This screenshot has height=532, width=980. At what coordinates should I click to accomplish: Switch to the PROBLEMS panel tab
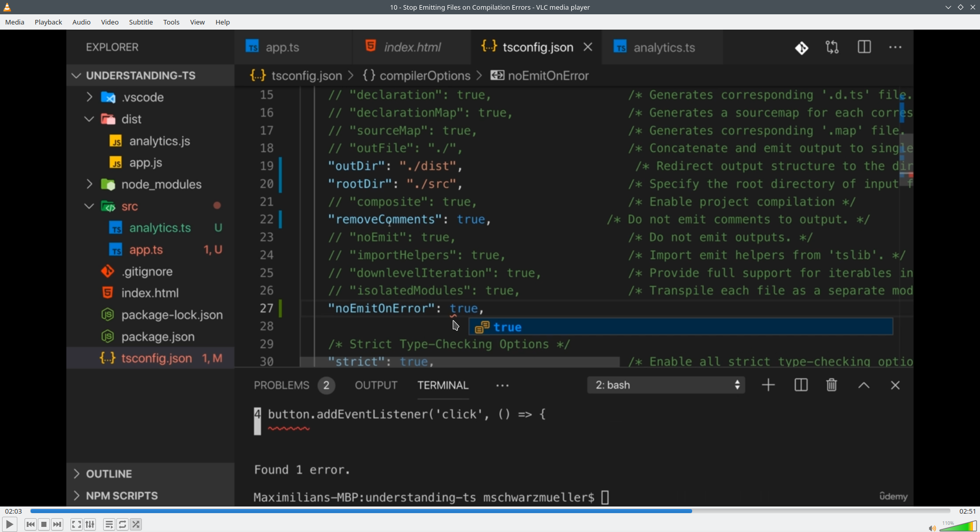[294, 385]
